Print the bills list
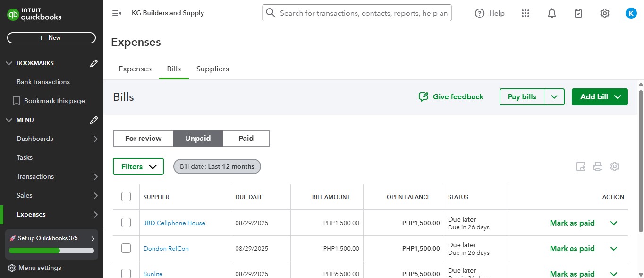Image resolution: width=644 pixels, height=278 pixels. 598,166
